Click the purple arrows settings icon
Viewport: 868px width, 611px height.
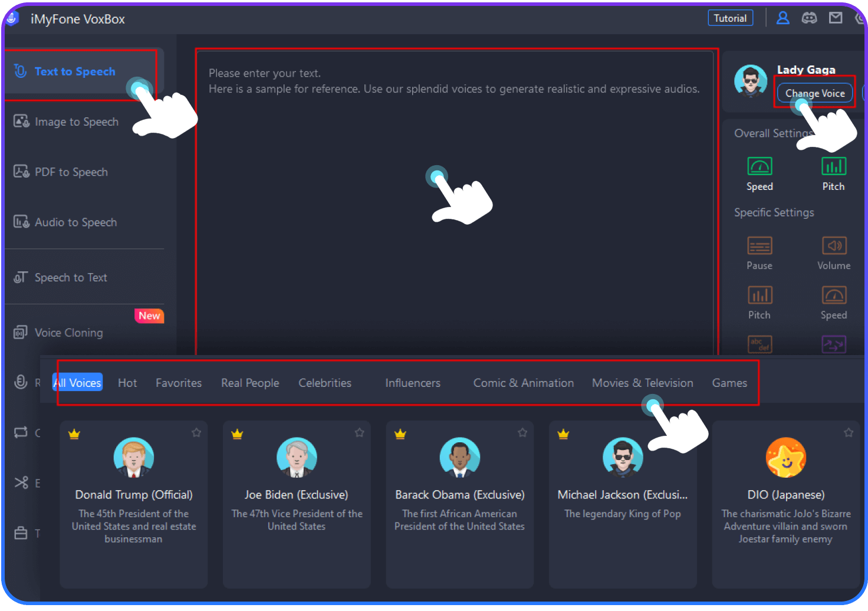(x=834, y=344)
